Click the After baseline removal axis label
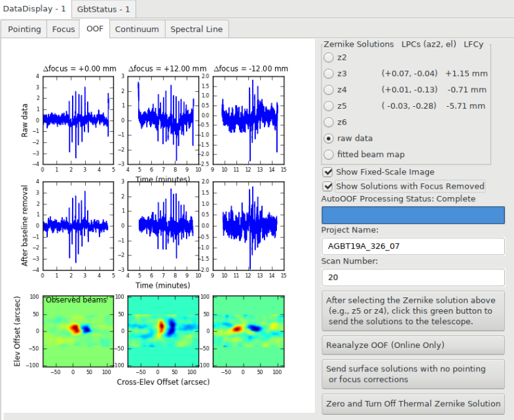 tap(25, 226)
